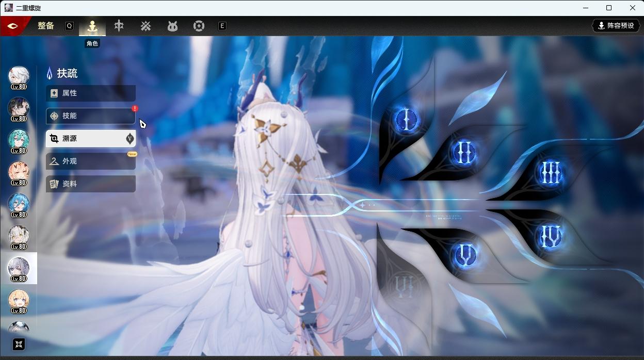Screen dimensions: 644x360
Task: Switch to the sword weapon tab icon
Action: (119, 26)
